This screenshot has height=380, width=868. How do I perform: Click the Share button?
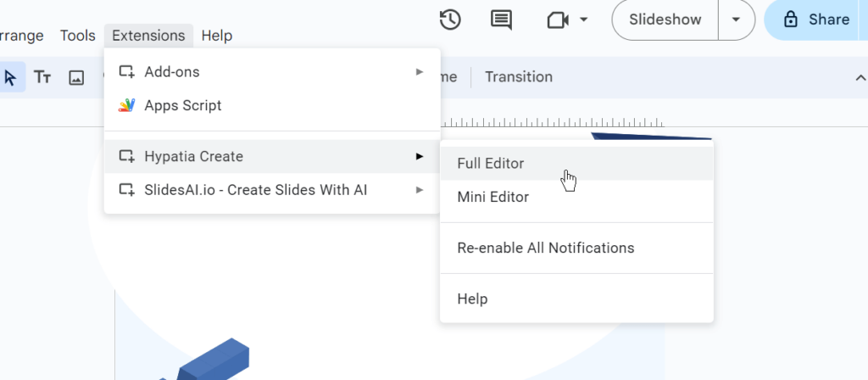pyautogui.click(x=817, y=20)
